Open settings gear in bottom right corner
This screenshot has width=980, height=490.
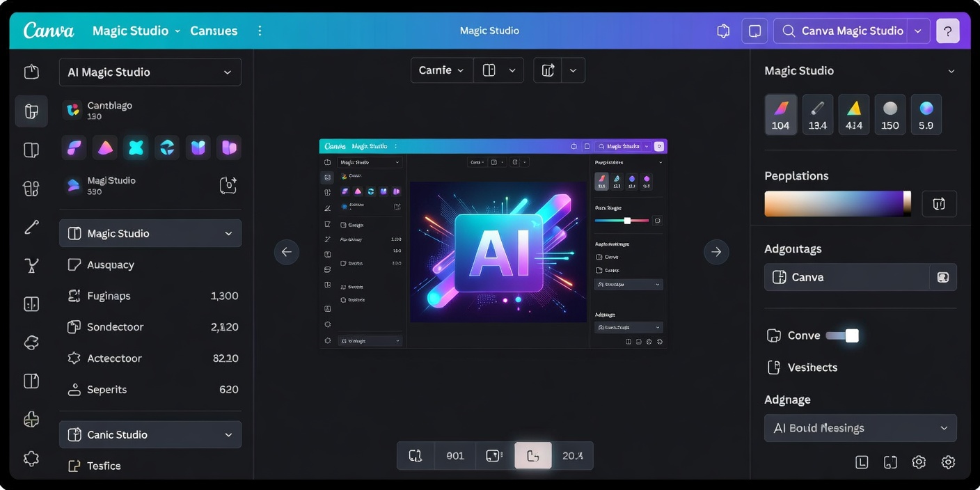click(x=919, y=462)
